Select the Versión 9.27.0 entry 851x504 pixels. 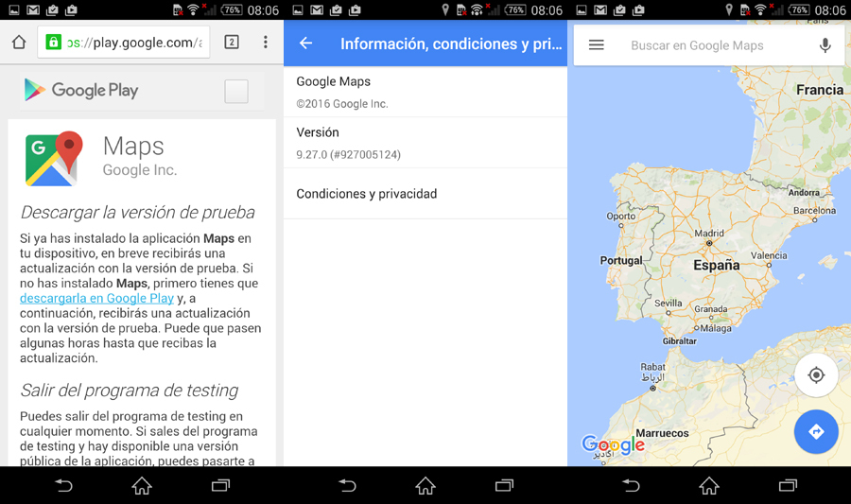tap(425, 143)
